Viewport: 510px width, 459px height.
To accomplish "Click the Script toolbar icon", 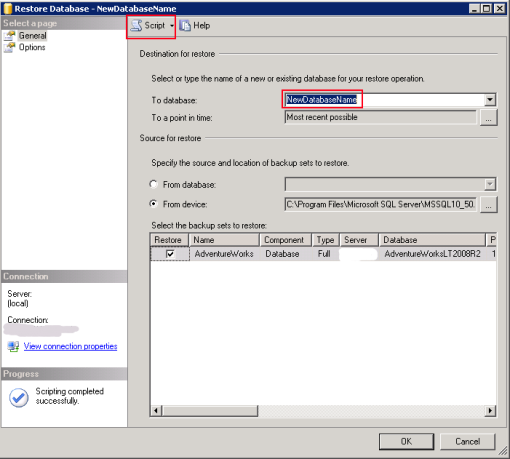I will pyautogui.click(x=136, y=26).
